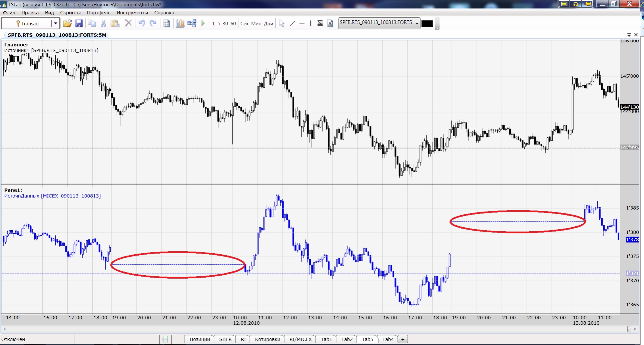Viewport: 644px width, 345px height.
Task: Select the trend line drawing tool
Action: coord(292,23)
